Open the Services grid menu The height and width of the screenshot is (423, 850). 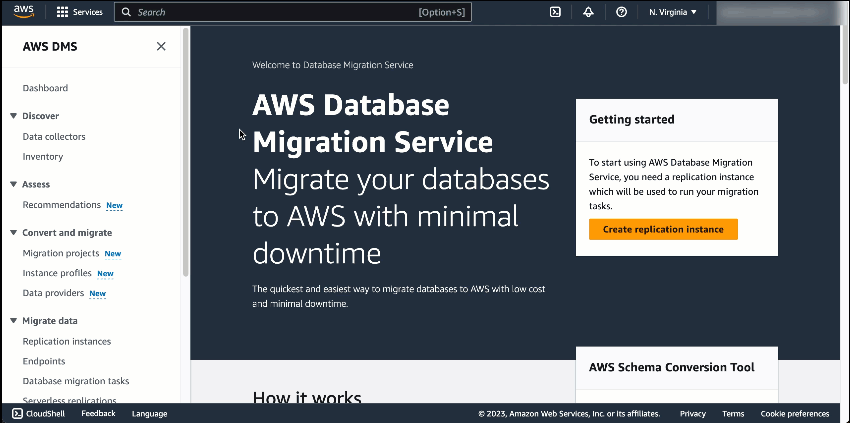pos(62,12)
